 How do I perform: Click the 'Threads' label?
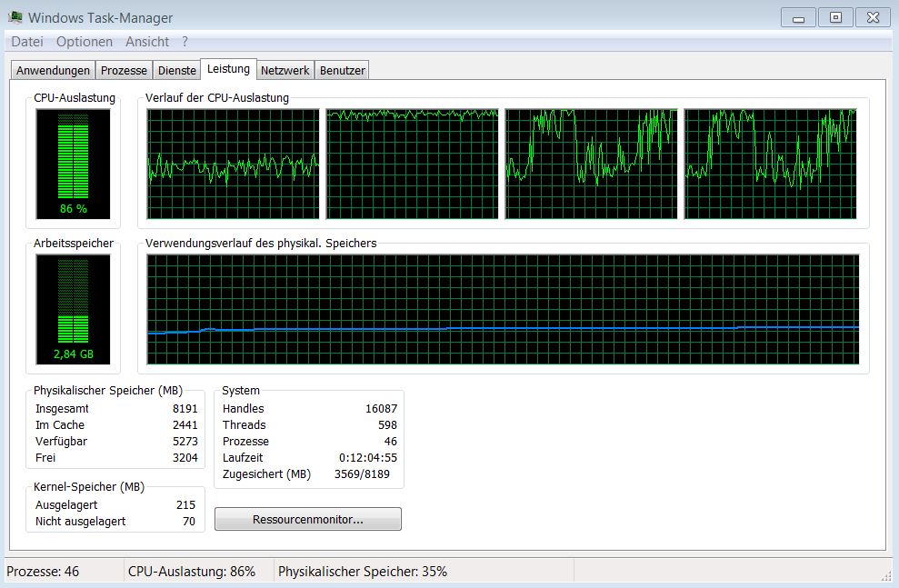coord(245,424)
